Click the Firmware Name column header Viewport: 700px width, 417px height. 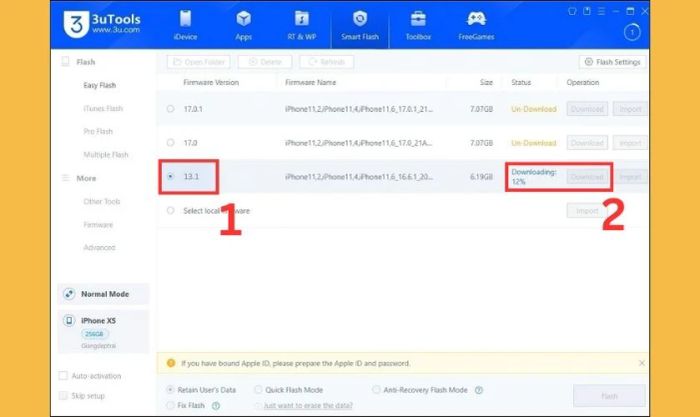(310, 82)
